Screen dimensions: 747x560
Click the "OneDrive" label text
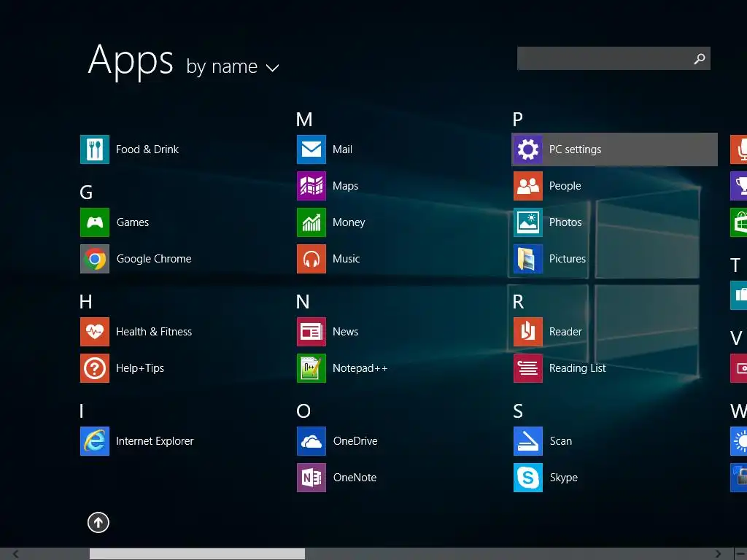[x=355, y=441]
